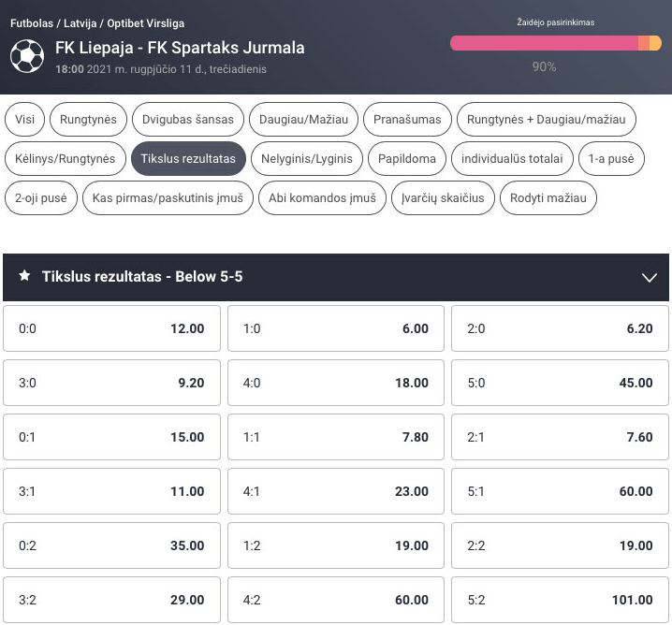Bet on score 1:0 at 6.00
672x625 pixels.
click(336, 328)
